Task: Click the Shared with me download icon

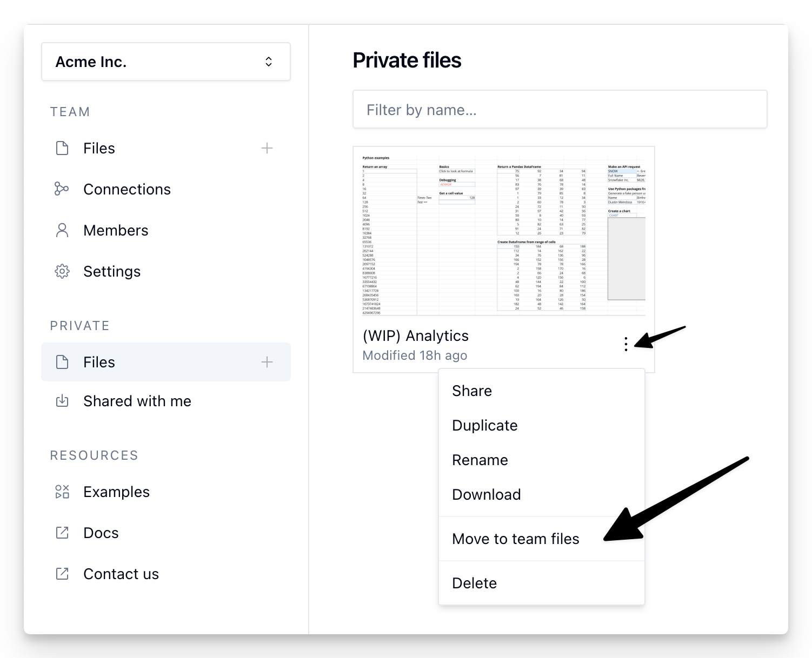Action: pyautogui.click(x=62, y=401)
